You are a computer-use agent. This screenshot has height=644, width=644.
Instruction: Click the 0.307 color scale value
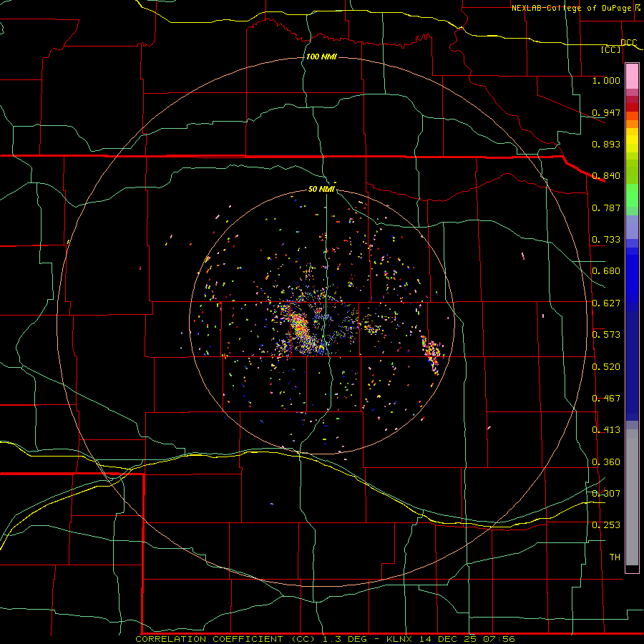[606, 494]
